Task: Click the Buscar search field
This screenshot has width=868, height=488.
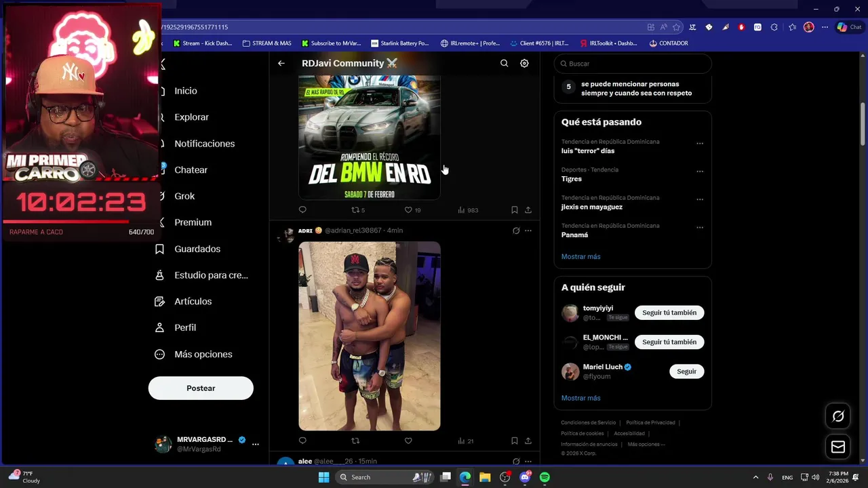Action: (x=633, y=64)
